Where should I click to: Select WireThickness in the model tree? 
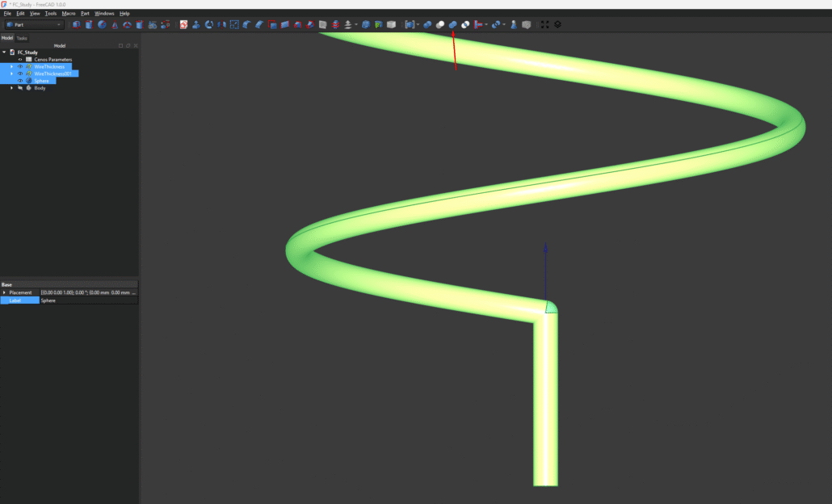[49, 66]
